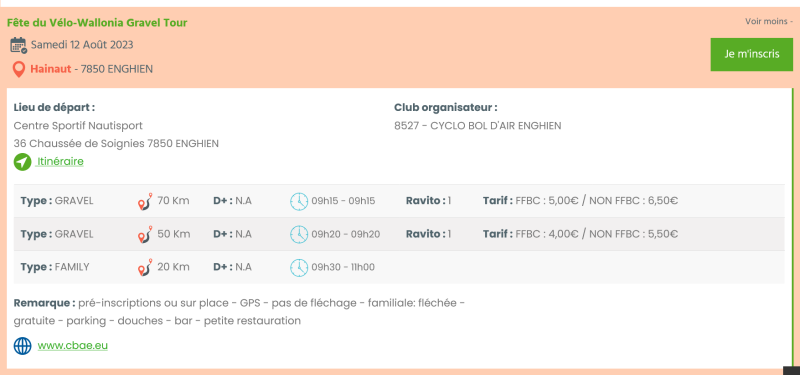Click the clock icon beside 09h15 - 09h15
This screenshot has width=800, height=375.
(299, 201)
